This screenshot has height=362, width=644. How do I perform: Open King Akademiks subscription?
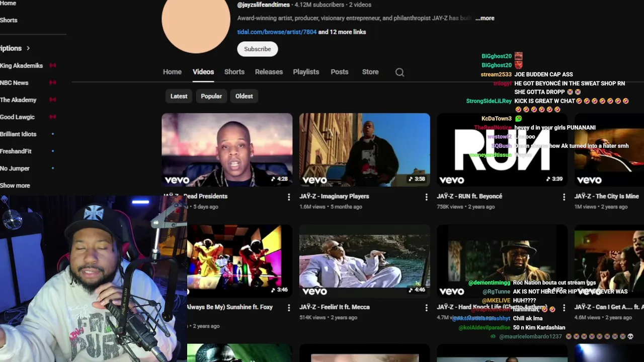click(21, 65)
